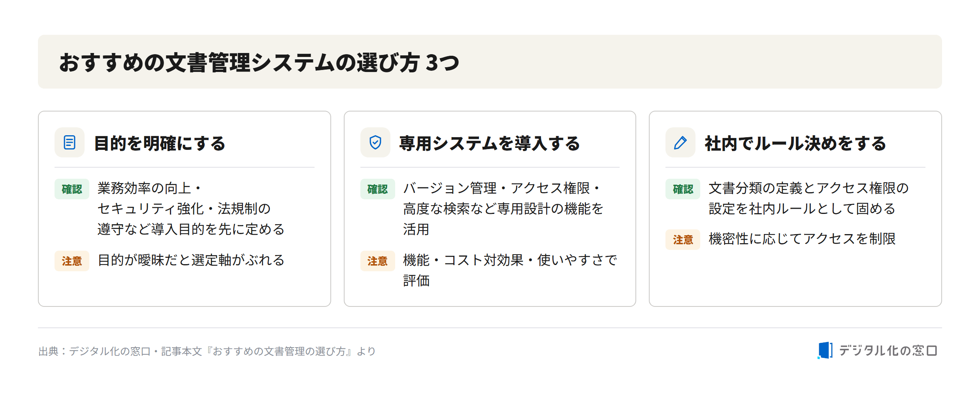
Task: Click the text 機密性に応じてアクセスを制限
Action: (x=802, y=239)
